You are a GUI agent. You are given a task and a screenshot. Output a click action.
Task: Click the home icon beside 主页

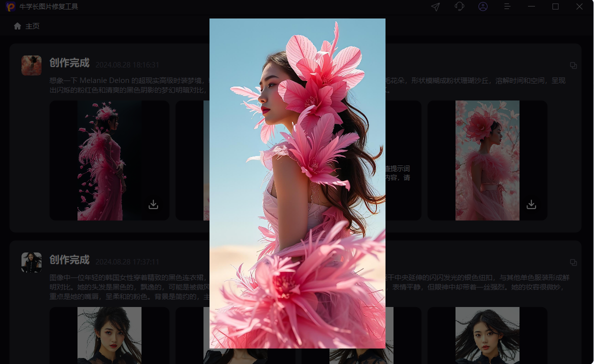point(17,26)
